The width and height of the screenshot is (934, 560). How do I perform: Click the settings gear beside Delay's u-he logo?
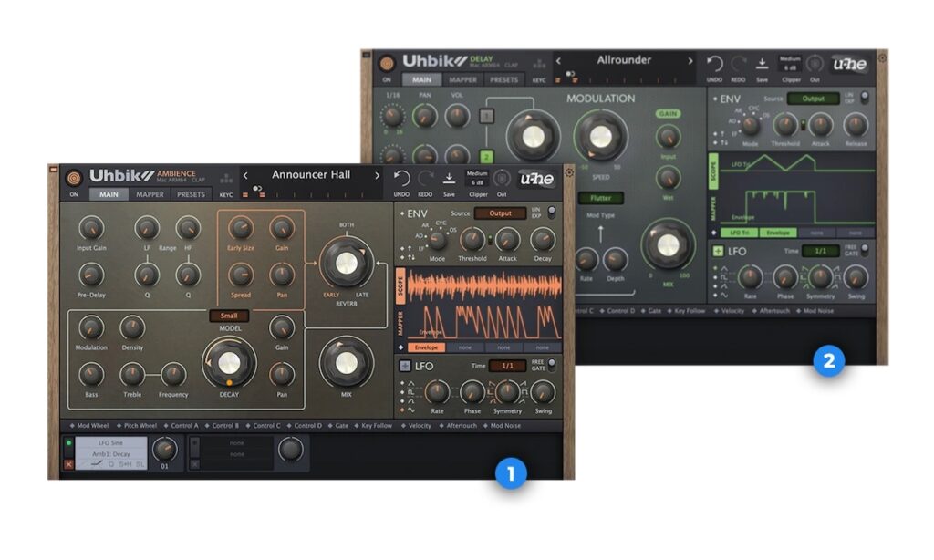click(881, 58)
